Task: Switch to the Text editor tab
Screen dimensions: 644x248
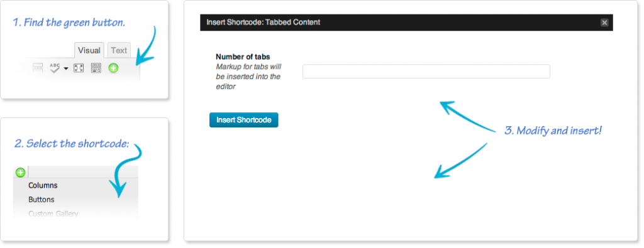Action: coord(119,50)
